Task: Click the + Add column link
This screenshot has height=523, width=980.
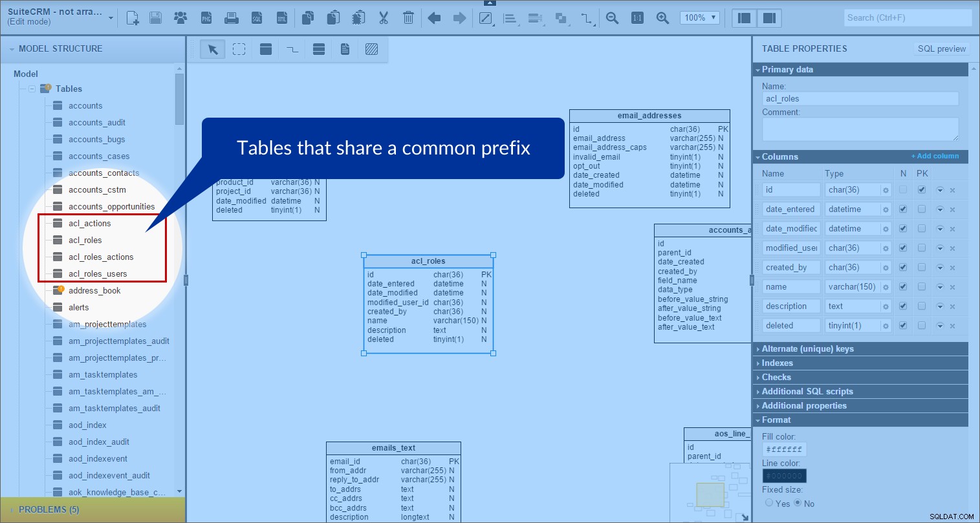Action: 935,156
